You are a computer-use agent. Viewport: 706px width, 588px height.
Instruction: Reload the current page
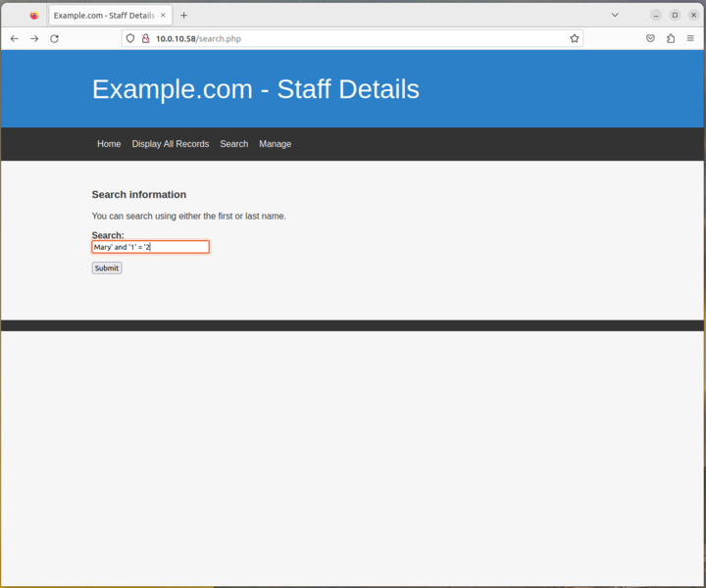[x=55, y=38]
